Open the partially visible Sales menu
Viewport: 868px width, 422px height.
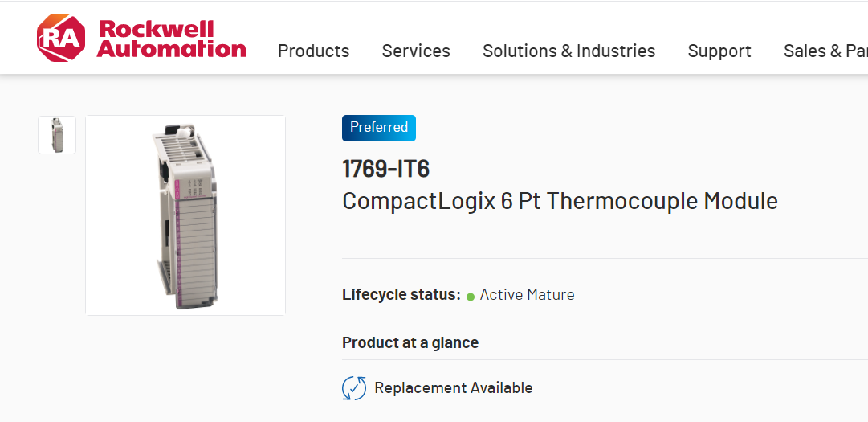point(825,51)
